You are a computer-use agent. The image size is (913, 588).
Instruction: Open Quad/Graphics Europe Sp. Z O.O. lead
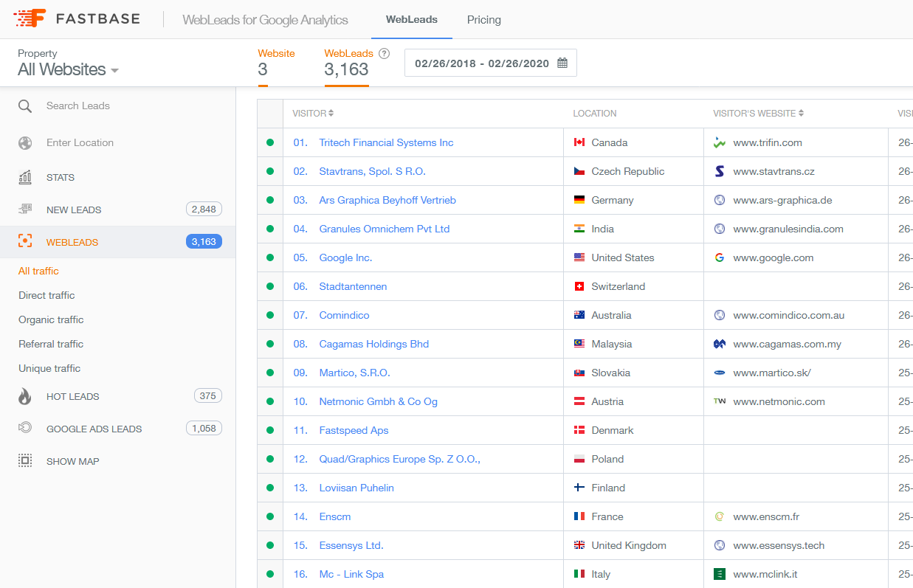coord(399,459)
